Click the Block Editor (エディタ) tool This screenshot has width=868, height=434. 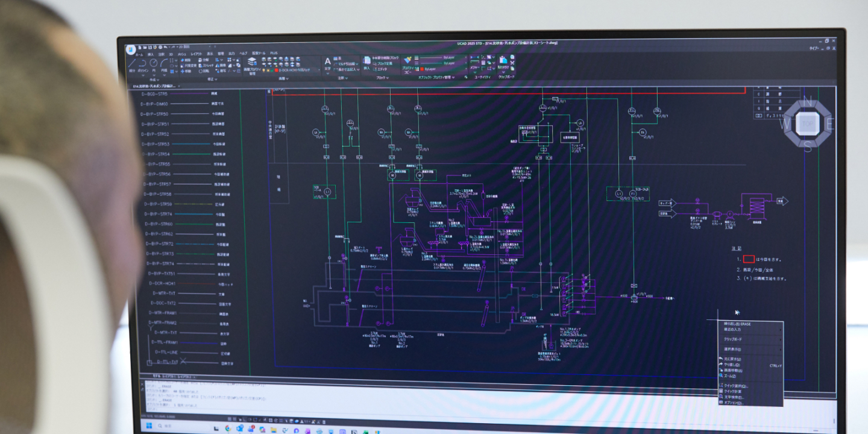[380, 69]
